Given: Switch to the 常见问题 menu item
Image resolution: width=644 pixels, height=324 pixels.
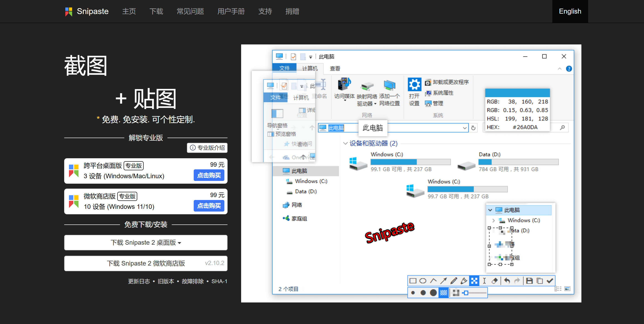Looking at the screenshot, I should pos(190,11).
